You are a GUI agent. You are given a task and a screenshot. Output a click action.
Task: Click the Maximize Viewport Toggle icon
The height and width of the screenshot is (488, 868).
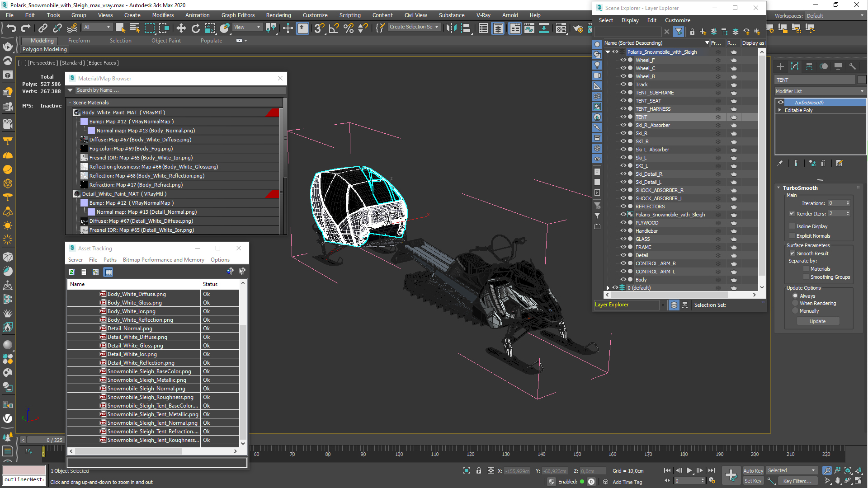(x=858, y=481)
